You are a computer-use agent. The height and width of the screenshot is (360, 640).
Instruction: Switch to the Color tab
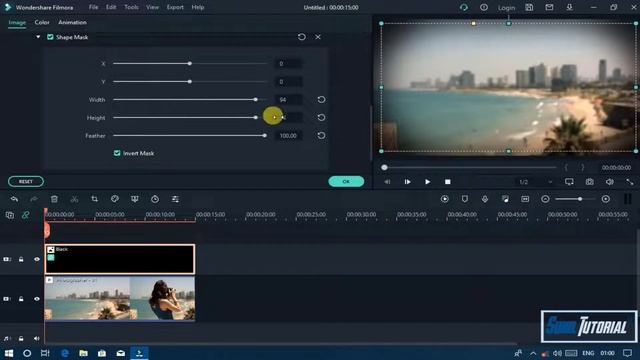pyautogui.click(x=42, y=22)
